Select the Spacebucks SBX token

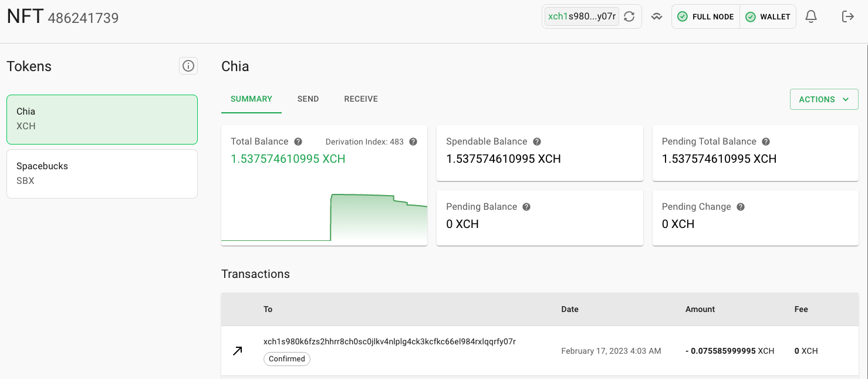point(102,173)
